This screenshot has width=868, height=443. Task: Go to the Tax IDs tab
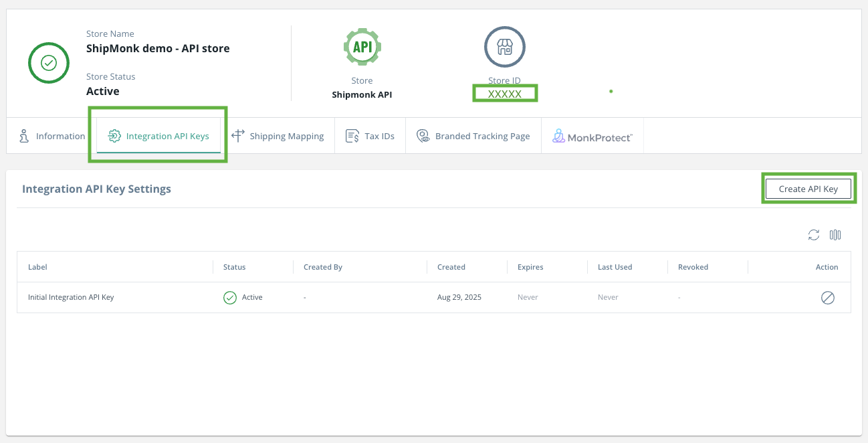370,136
